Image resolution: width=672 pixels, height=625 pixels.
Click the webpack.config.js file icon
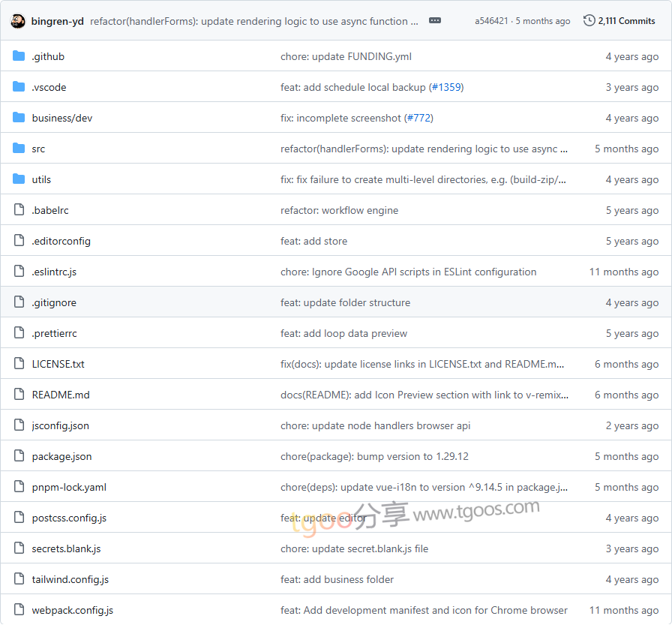point(19,610)
